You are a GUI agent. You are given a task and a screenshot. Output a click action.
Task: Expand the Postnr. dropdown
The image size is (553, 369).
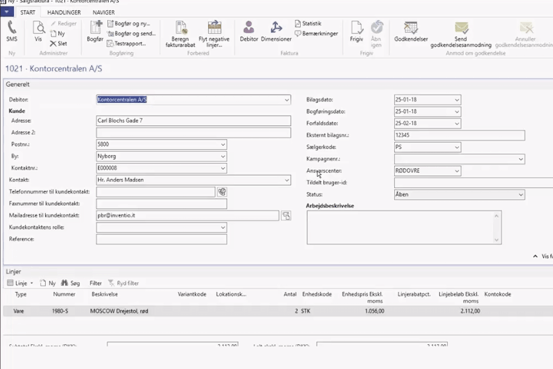pos(223,145)
